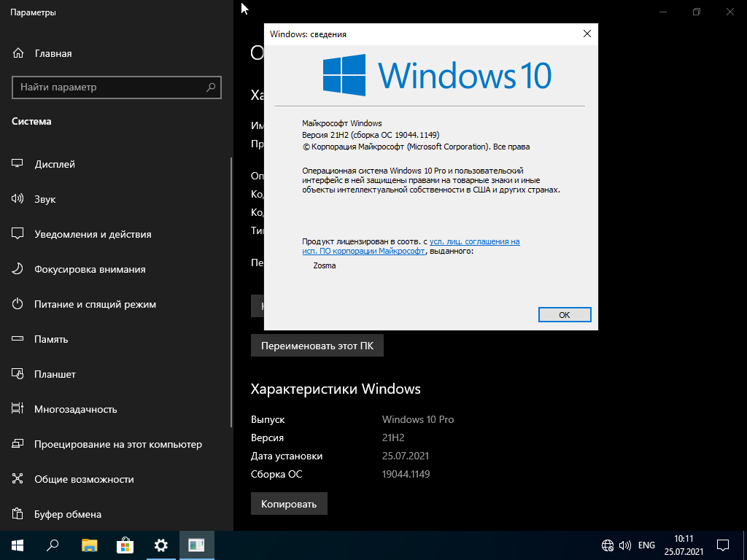This screenshot has height=560, width=747.
Task: Select Питание и спящий режим
Action: (x=95, y=304)
